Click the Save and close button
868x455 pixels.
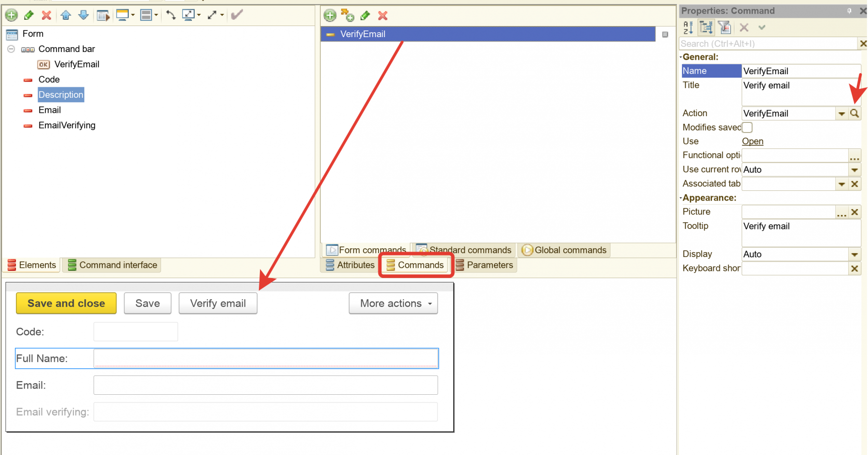click(67, 304)
